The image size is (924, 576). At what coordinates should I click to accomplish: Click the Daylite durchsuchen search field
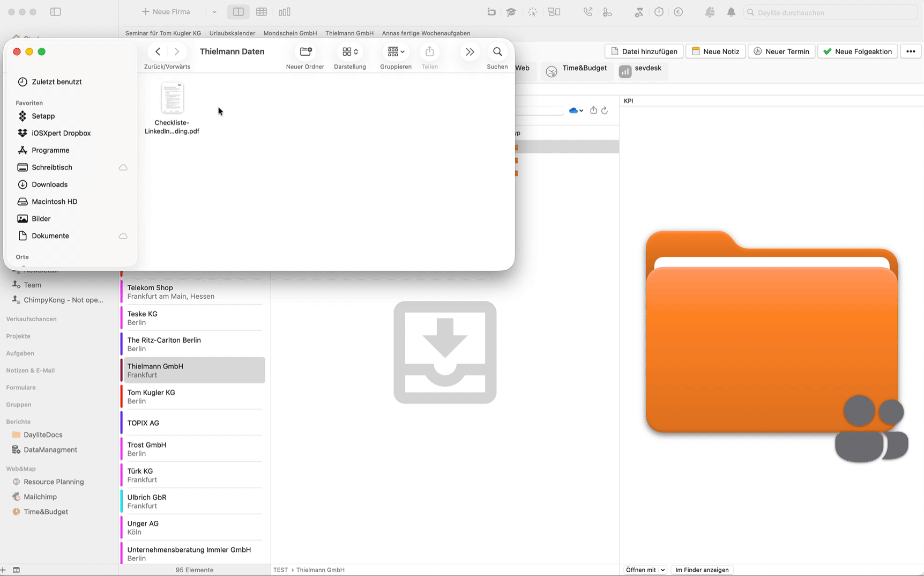[x=830, y=12]
